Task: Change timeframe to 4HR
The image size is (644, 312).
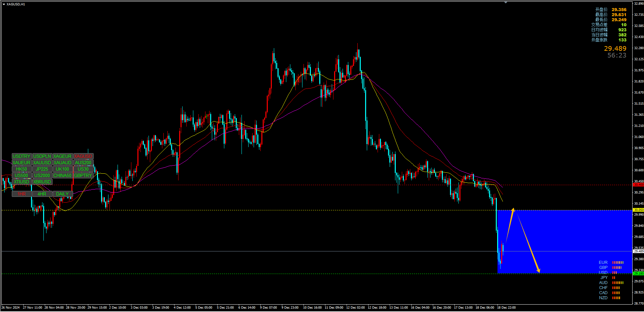Action: click(42, 194)
